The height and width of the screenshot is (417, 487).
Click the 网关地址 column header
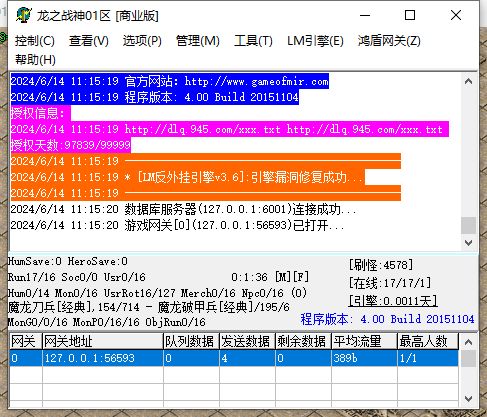103,341
